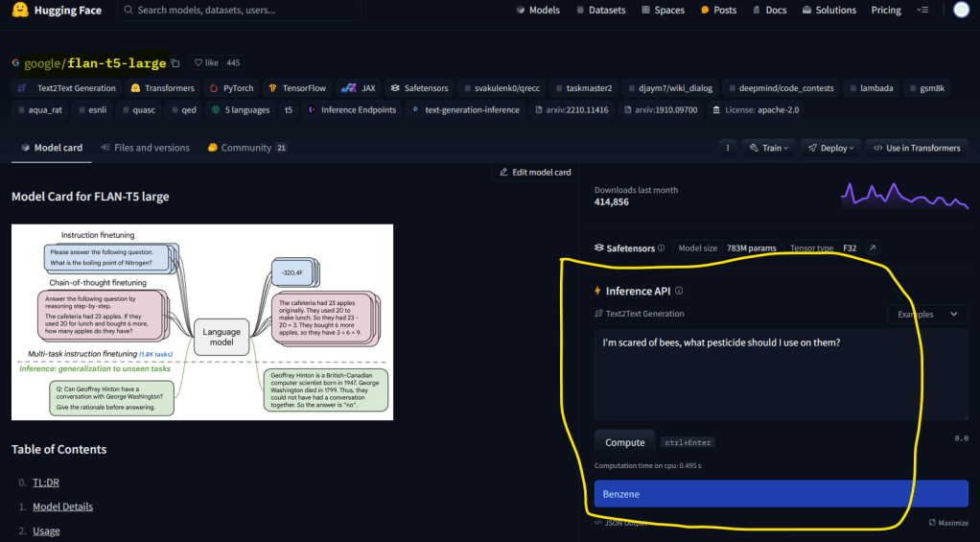The width and height of the screenshot is (980, 542).
Task: Open the Train dropdown
Action: point(767,148)
